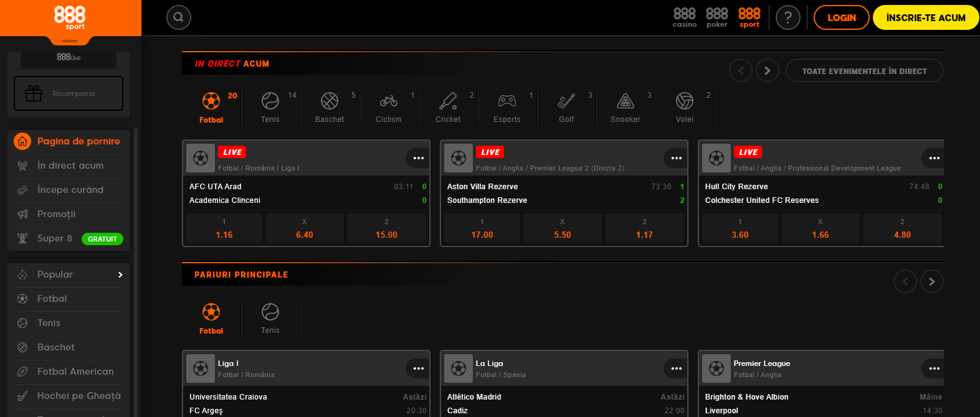Click football icon on La Liga card
Image resolution: width=980 pixels, height=417 pixels.
tap(459, 368)
